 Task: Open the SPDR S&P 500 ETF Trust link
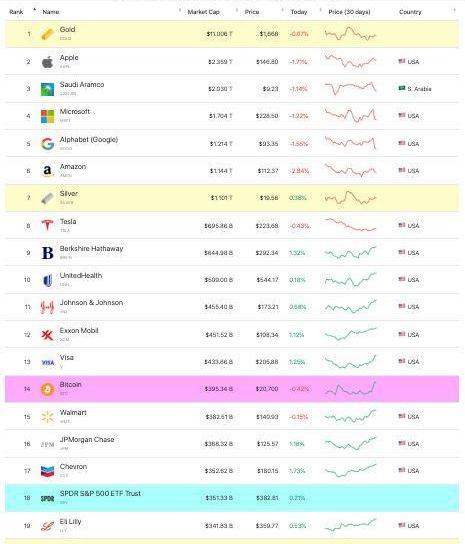click(100, 493)
